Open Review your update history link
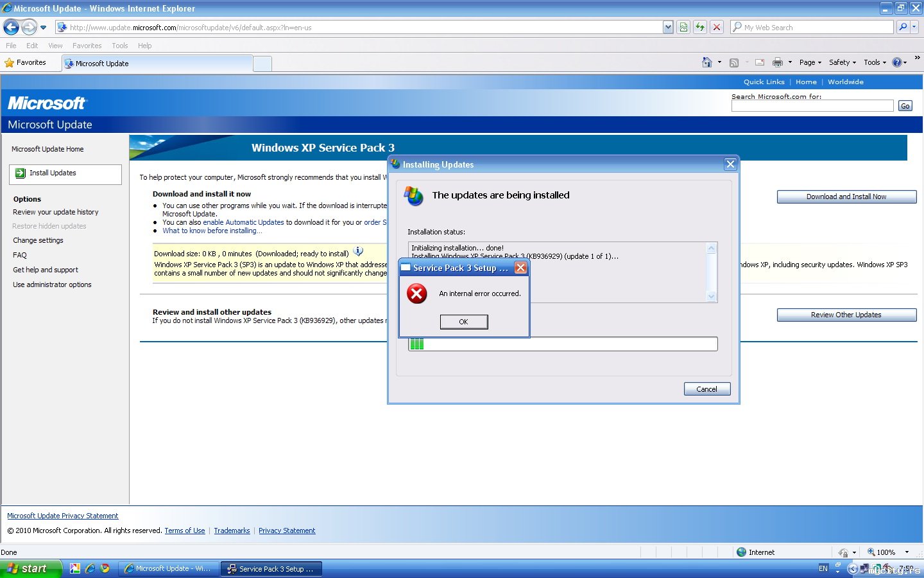This screenshot has height=578, width=924. point(56,212)
